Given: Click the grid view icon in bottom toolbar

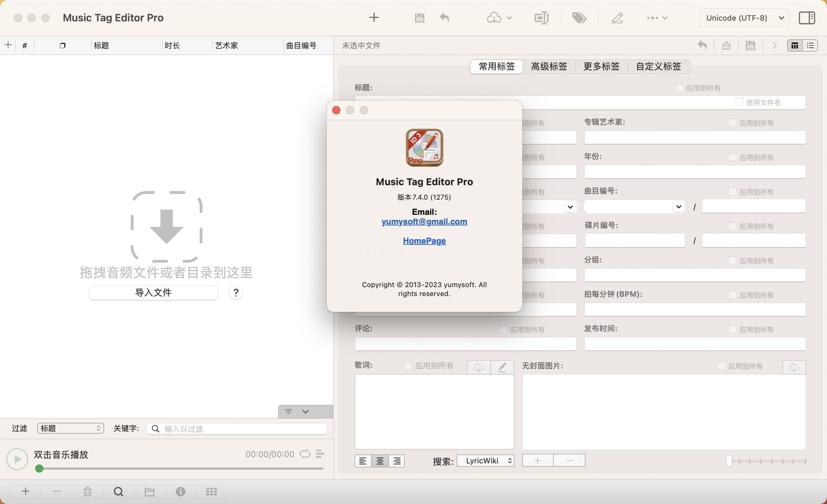Looking at the screenshot, I should 211,492.
